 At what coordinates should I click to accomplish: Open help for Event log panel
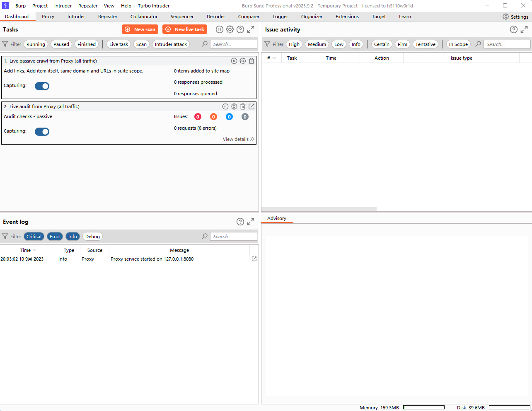pyautogui.click(x=240, y=222)
